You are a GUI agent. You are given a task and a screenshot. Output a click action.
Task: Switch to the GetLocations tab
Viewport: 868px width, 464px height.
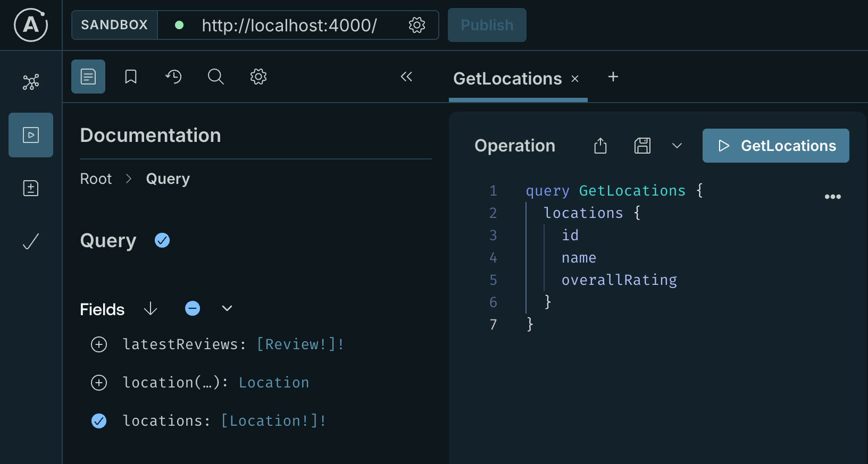[x=507, y=79]
